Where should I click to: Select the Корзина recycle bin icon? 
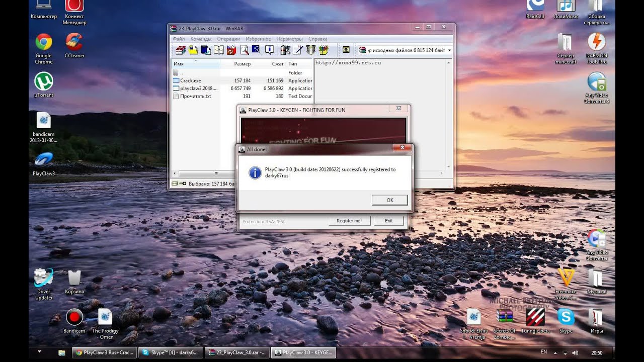point(74,282)
